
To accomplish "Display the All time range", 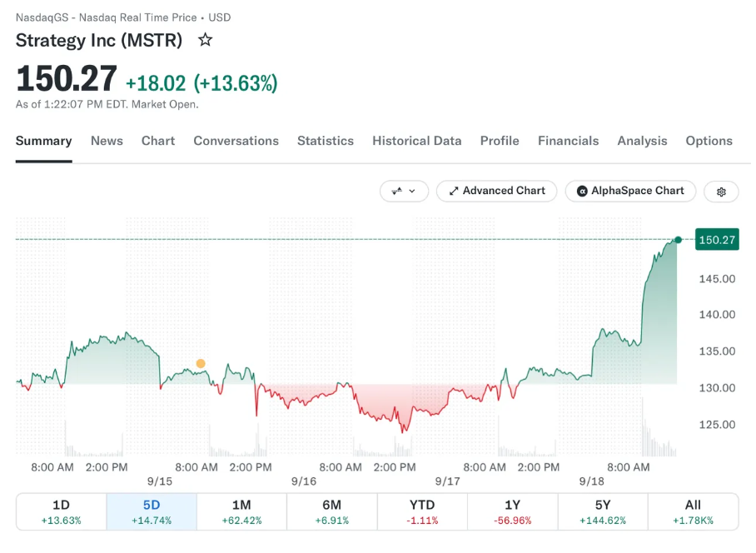I will (693, 511).
